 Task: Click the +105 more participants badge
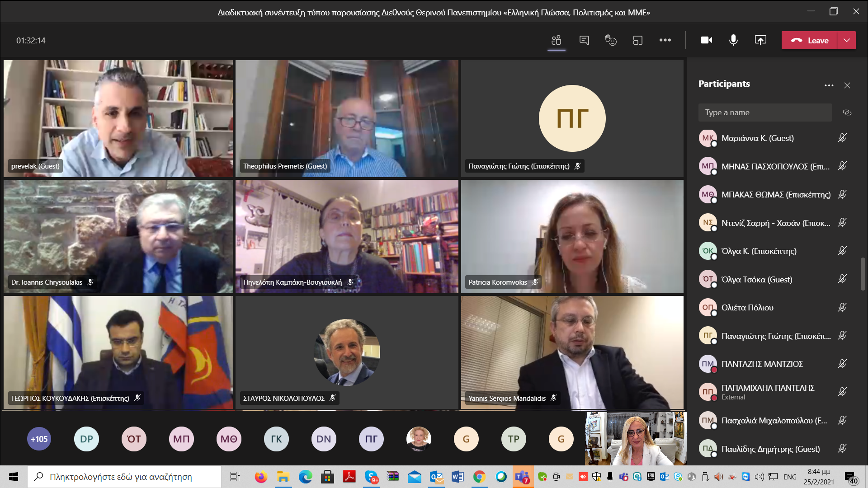39,439
